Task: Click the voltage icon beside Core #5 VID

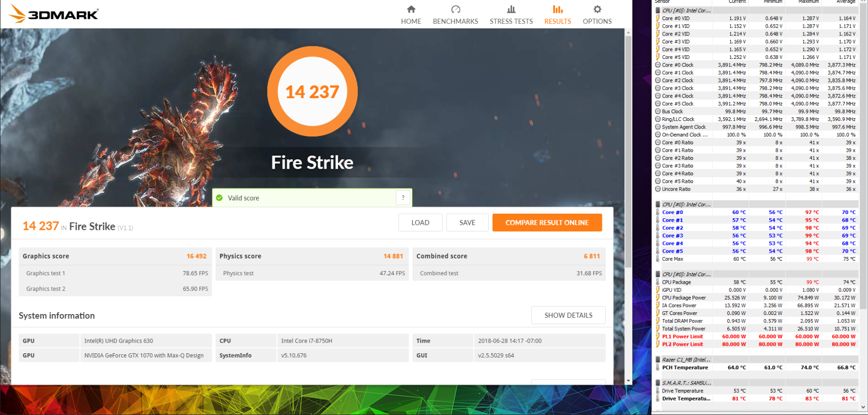Action: point(658,57)
